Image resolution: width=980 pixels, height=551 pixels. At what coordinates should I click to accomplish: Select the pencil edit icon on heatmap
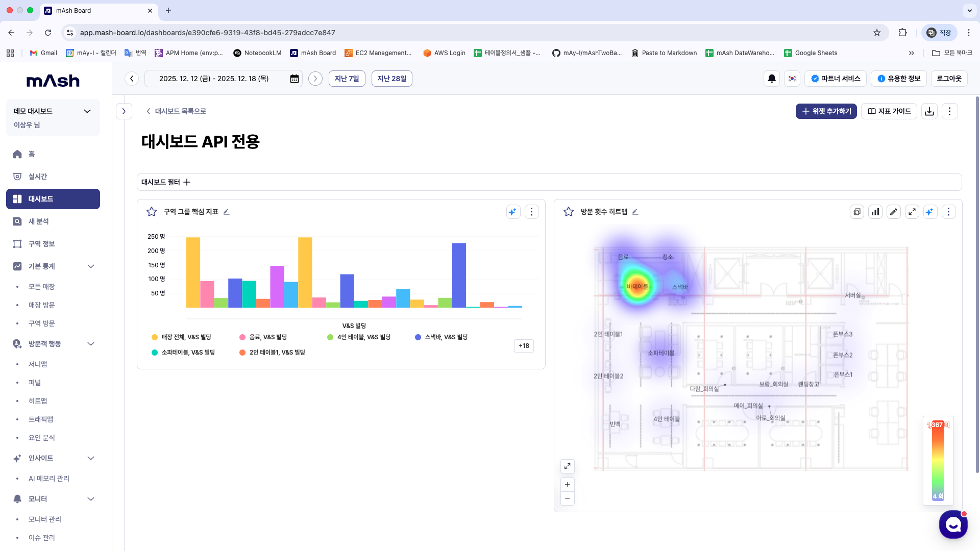click(894, 212)
